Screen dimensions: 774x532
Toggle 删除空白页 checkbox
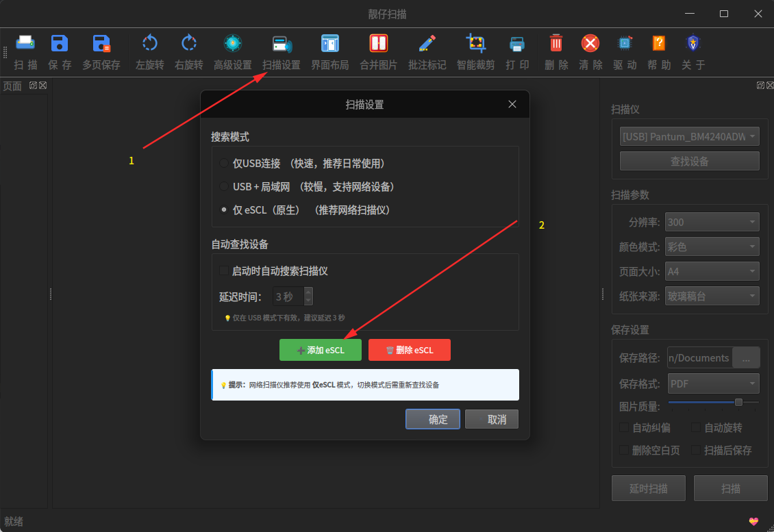coord(625,450)
